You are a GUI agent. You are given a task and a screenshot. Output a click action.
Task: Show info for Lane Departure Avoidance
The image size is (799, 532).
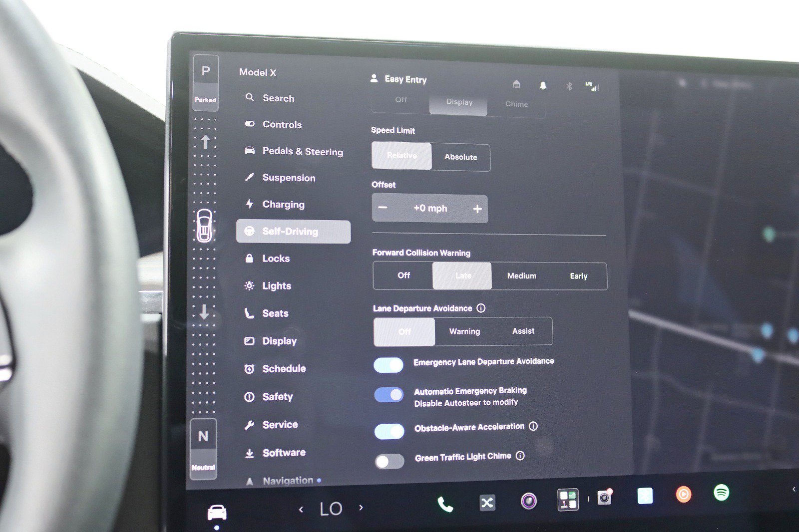481,308
